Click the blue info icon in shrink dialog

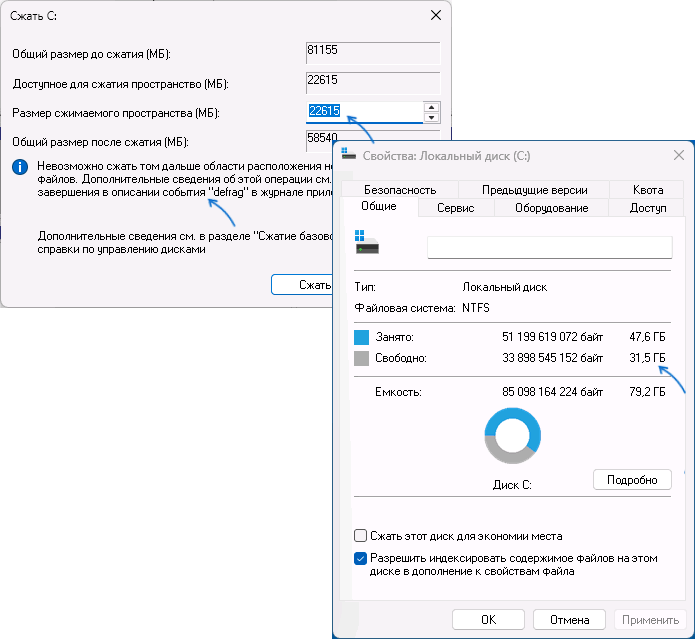(x=20, y=168)
